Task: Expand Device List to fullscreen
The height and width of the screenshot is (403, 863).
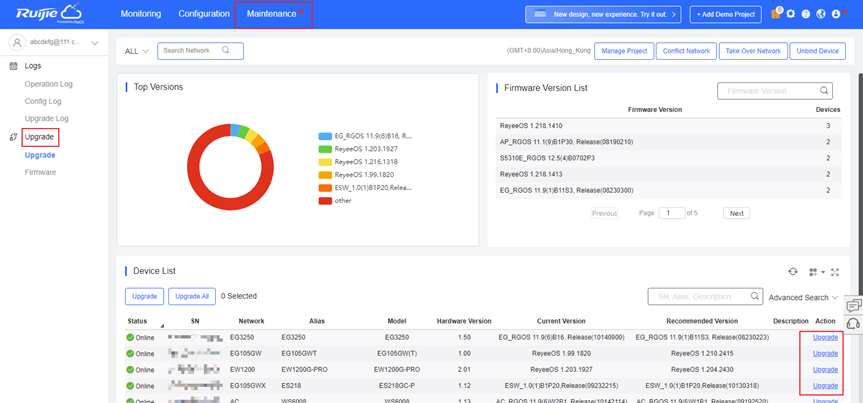Action: click(x=835, y=272)
